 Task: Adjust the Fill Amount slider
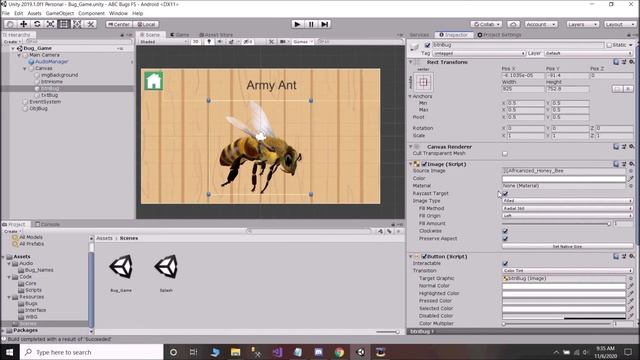pyautogui.click(x=556, y=223)
